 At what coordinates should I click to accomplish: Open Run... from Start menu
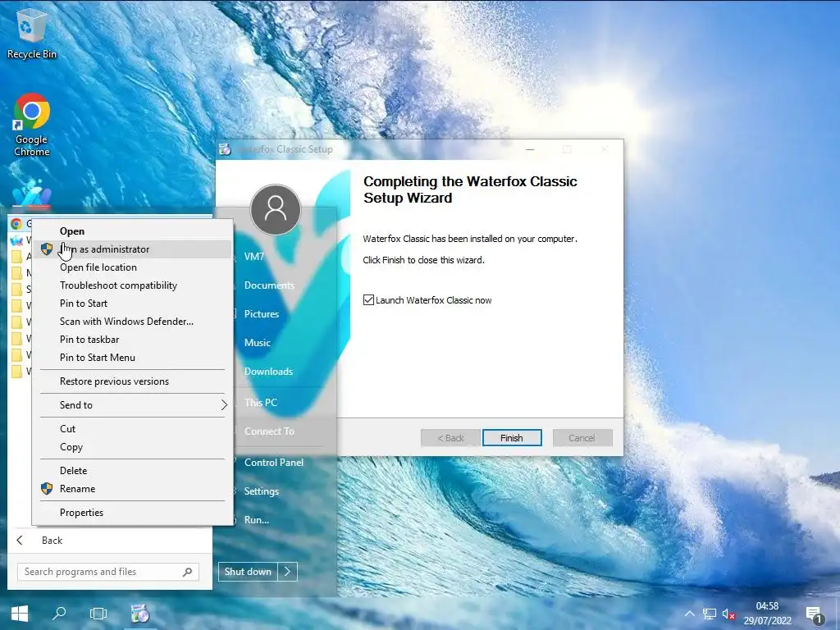coord(257,519)
